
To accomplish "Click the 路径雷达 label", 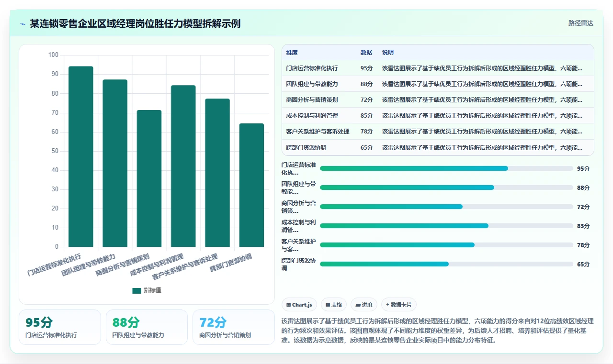I will pos(580,23).
